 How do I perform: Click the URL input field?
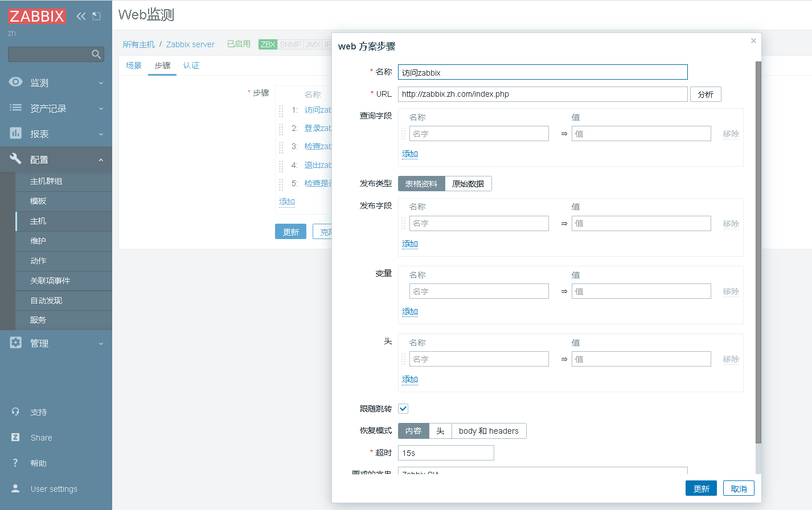543,94
